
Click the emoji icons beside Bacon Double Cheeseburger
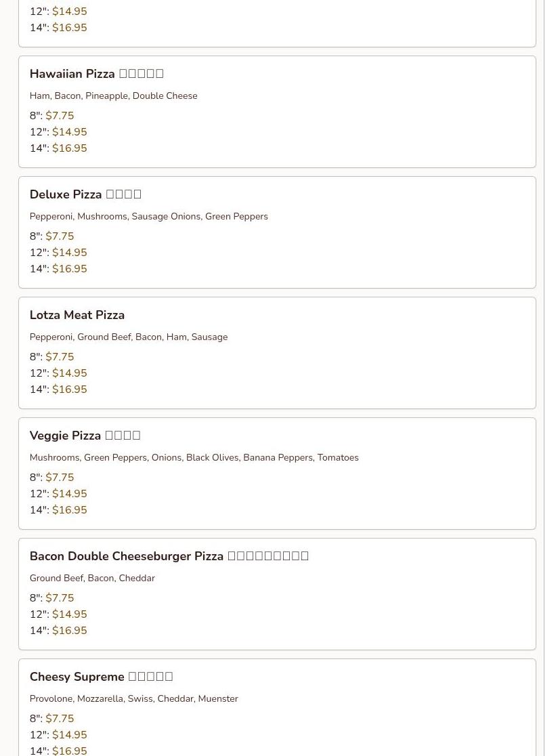267,556
